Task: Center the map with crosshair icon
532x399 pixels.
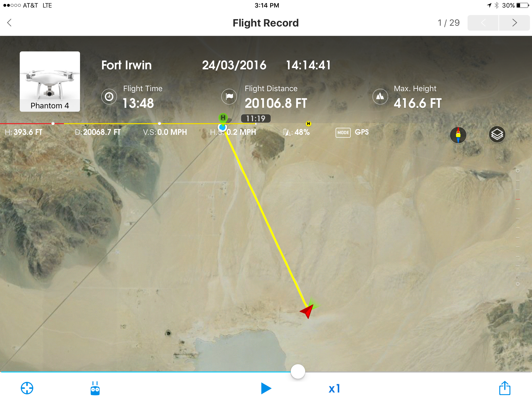Action: (x=27, y=388)
